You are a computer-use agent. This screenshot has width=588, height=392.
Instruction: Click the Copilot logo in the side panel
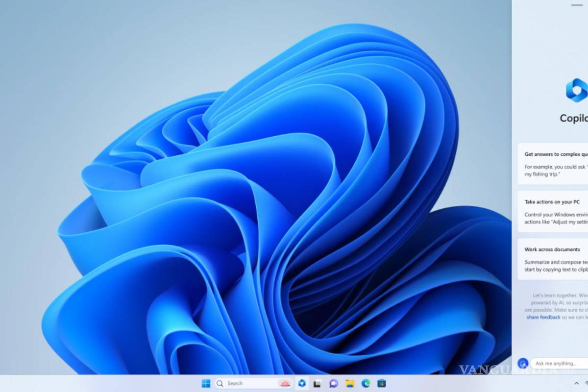click(576, 90)
